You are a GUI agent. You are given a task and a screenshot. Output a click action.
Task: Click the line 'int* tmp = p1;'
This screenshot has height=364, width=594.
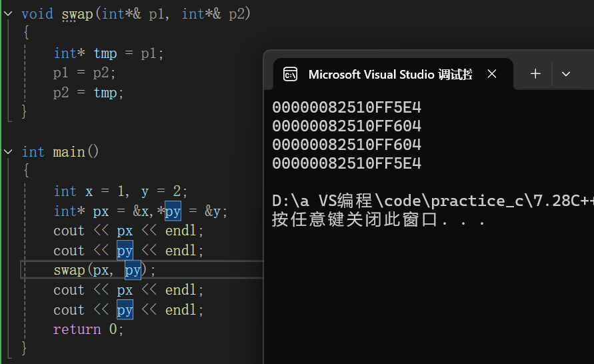(109, 53)
